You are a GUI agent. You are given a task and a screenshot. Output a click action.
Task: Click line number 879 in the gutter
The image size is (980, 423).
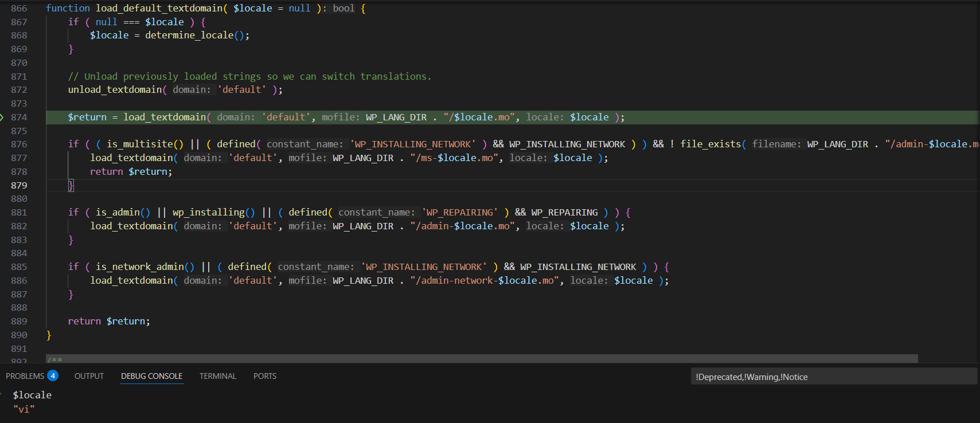19,185
